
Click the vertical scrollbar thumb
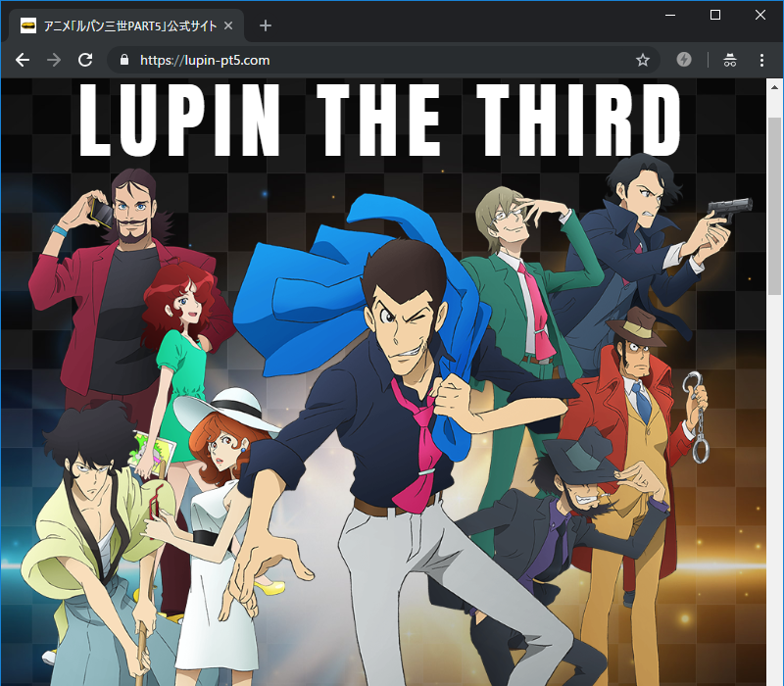774,206
